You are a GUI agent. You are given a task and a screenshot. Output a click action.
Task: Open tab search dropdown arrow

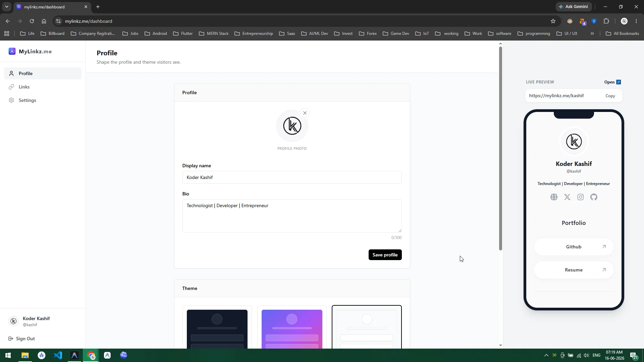pyautogui.click(x=6, y=7)
